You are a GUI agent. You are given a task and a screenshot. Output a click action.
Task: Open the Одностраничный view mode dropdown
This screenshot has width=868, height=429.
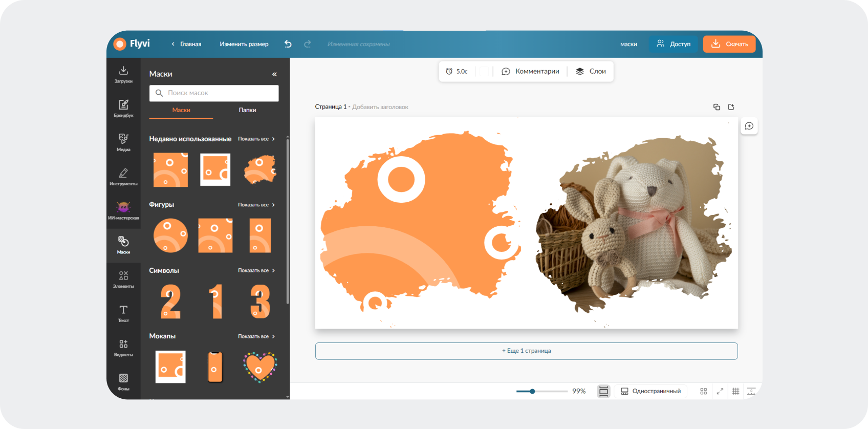coord(651,391)
